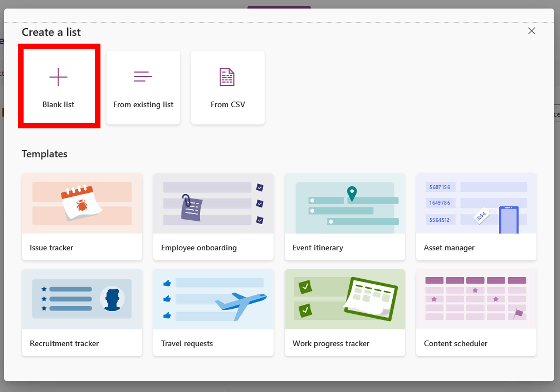Open the Work progress tracker thumbnail
The width and height of the screenshot is (560, 392).
(345, 299)
